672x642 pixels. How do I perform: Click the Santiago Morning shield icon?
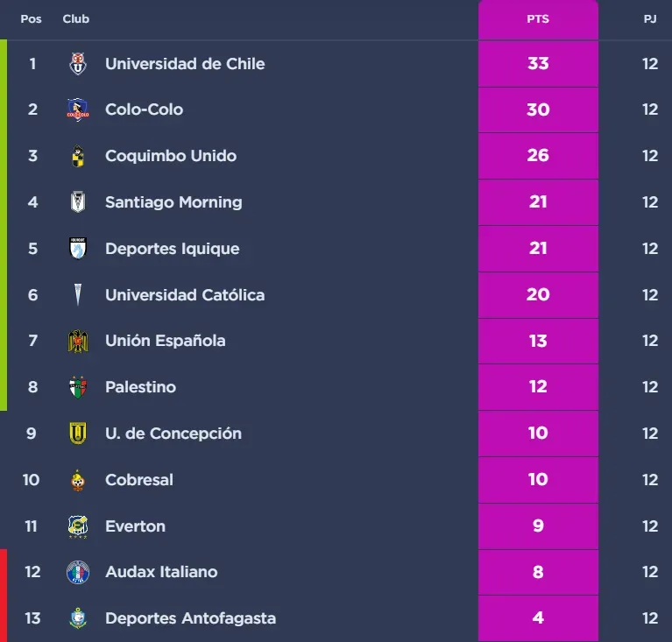78,202
